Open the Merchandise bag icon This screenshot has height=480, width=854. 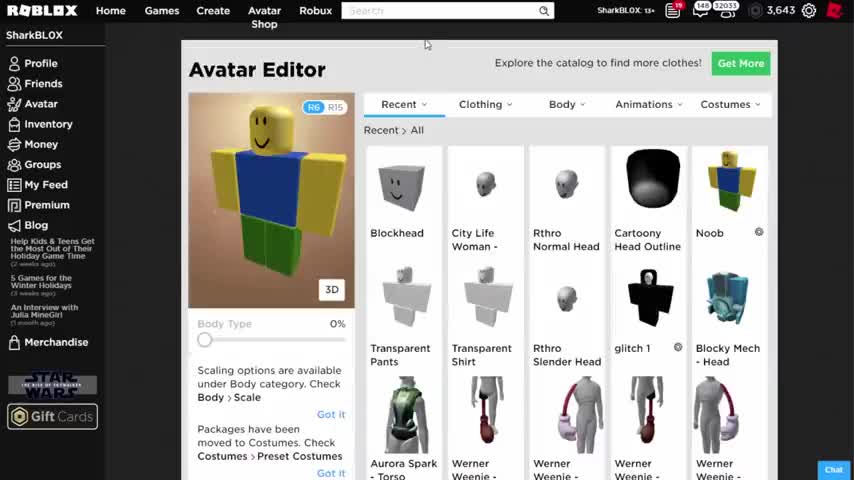[x=14, y=342]
